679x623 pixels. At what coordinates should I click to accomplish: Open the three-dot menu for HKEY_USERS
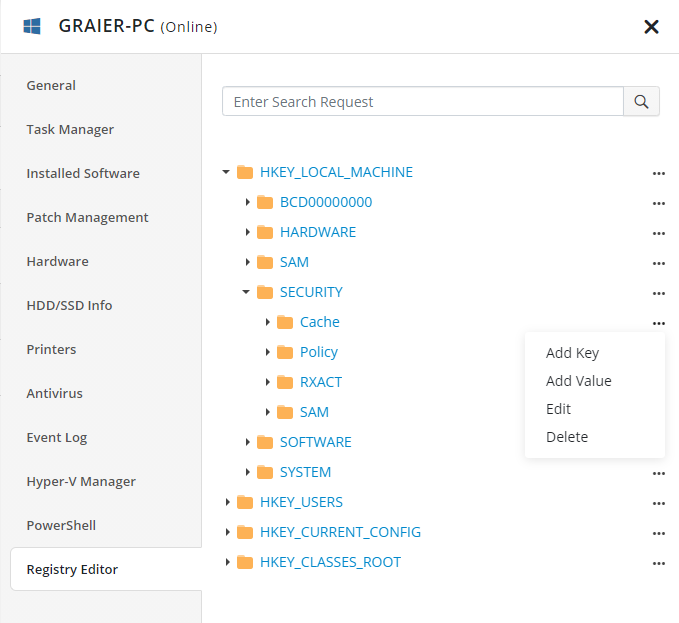click(x=658, y=503)
